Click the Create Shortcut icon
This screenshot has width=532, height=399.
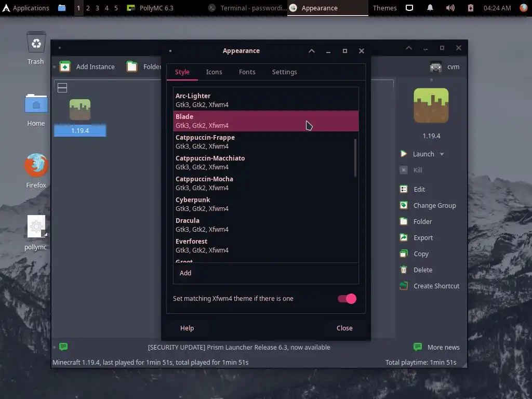tap(403, 286)
